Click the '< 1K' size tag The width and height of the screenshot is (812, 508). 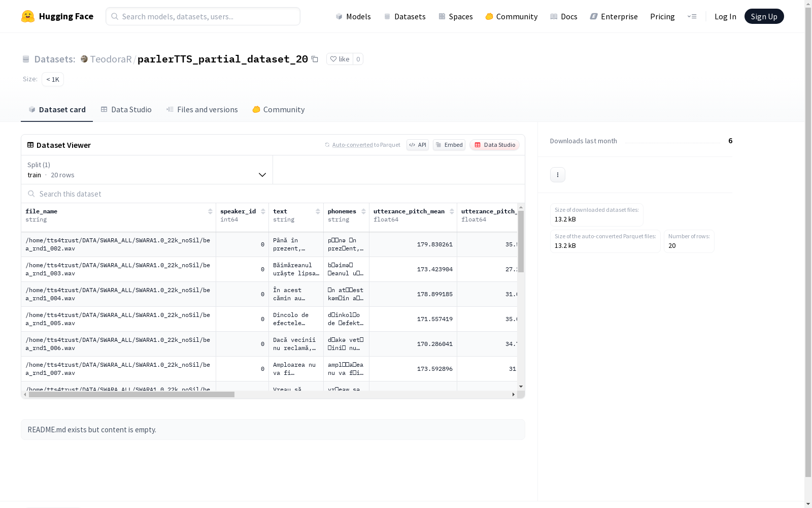click(53, 79)
